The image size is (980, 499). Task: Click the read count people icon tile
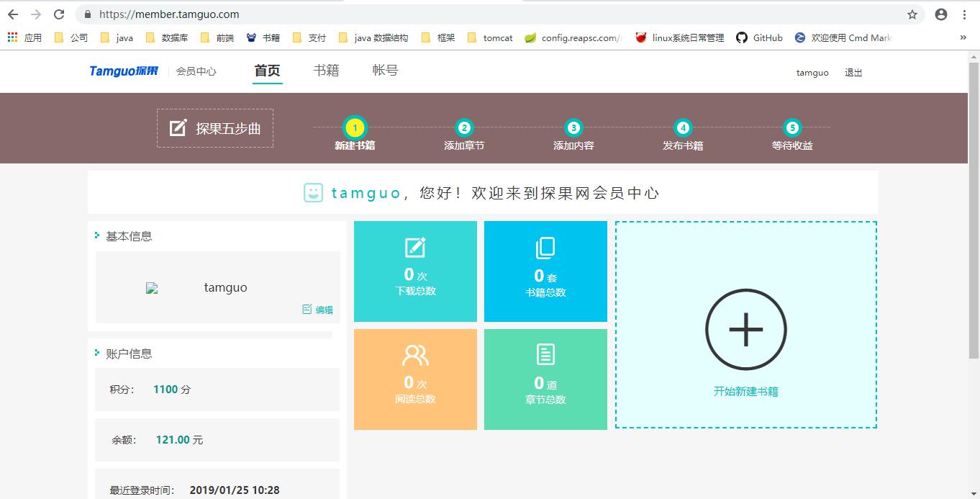415,379
